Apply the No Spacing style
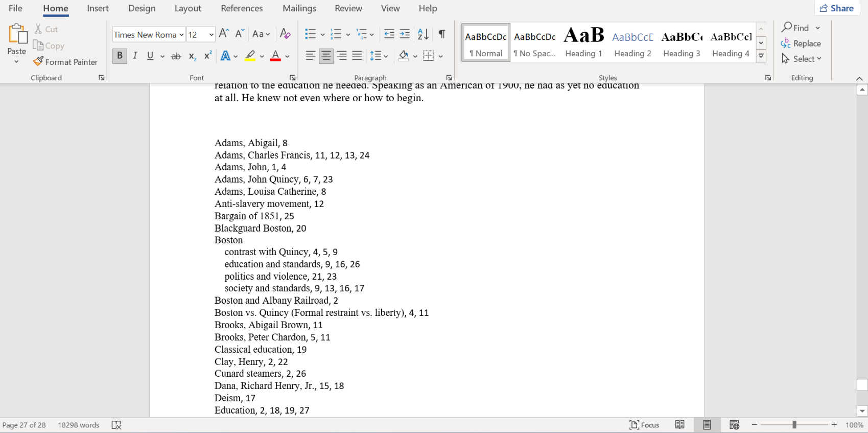The image size is (868, 433). click(x=535, y=42)
